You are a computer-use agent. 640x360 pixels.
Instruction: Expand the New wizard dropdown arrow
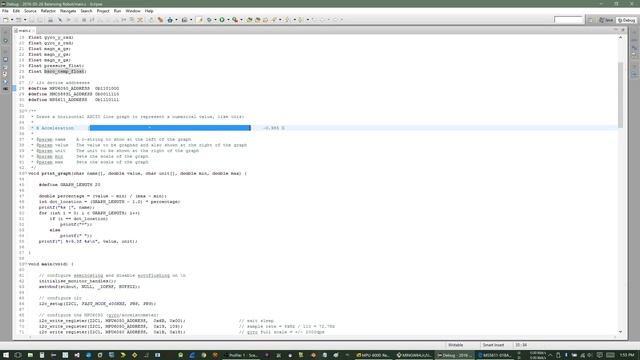(12, 20)
